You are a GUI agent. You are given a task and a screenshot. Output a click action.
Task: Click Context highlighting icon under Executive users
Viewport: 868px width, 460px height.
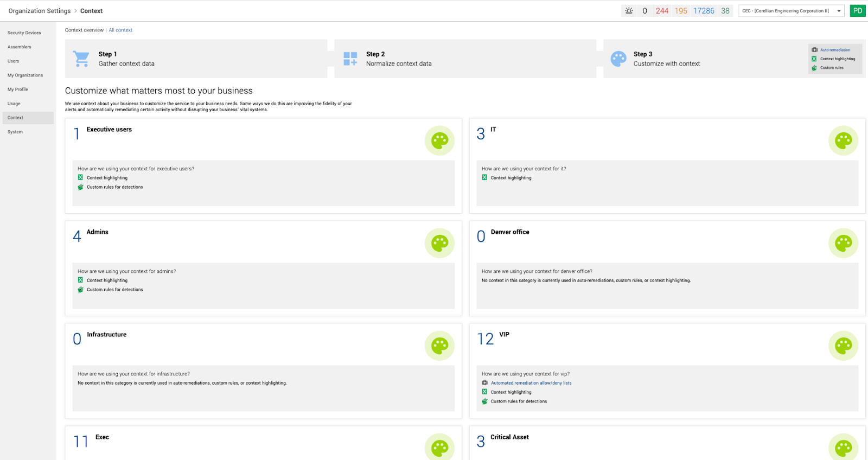pyautogui.click(x=80, y=177)
